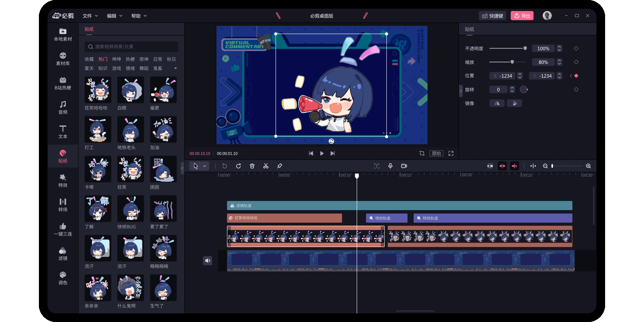Open the 素材库 material library
The image size is (644, 322).
63,59
